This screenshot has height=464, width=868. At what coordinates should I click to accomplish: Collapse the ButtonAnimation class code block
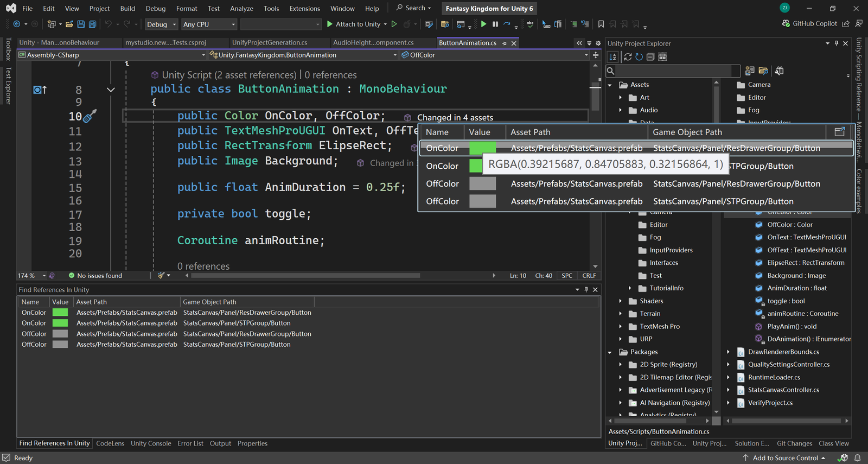(111, 90)
